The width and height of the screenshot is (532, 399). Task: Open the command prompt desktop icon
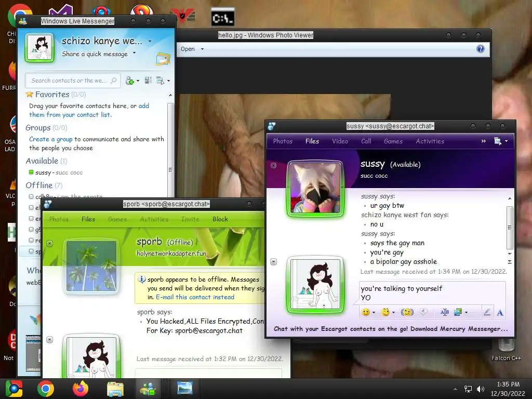tap(222, 17)
